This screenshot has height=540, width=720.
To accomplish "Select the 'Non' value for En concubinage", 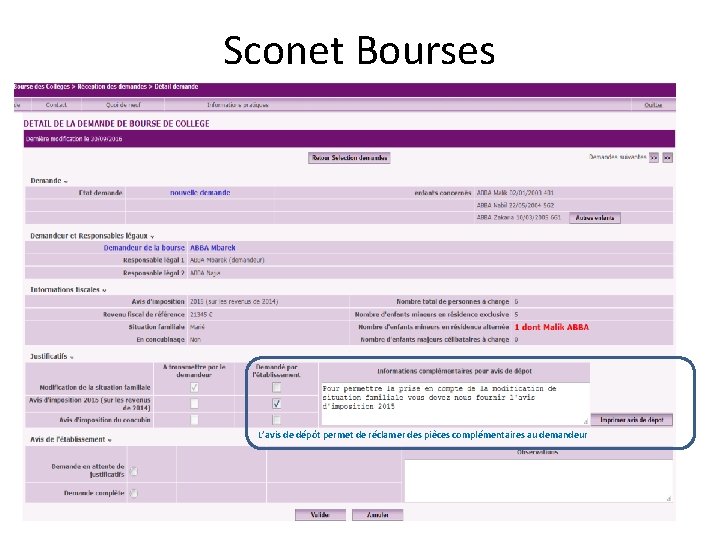I will point(195,340).
